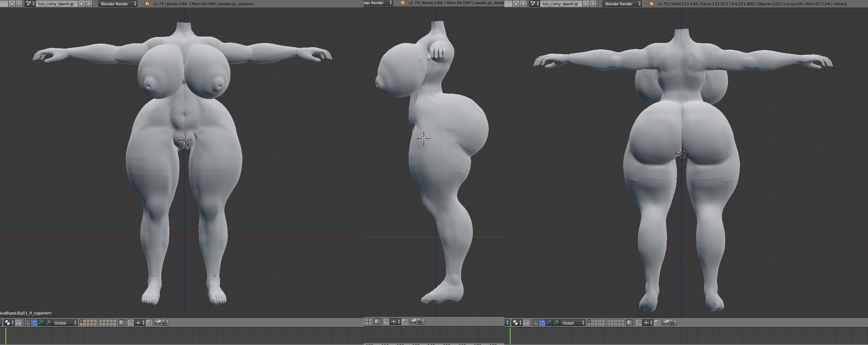
Task: Toggle manipulate center points in left viewport
Action: click(x=18, y=323)
